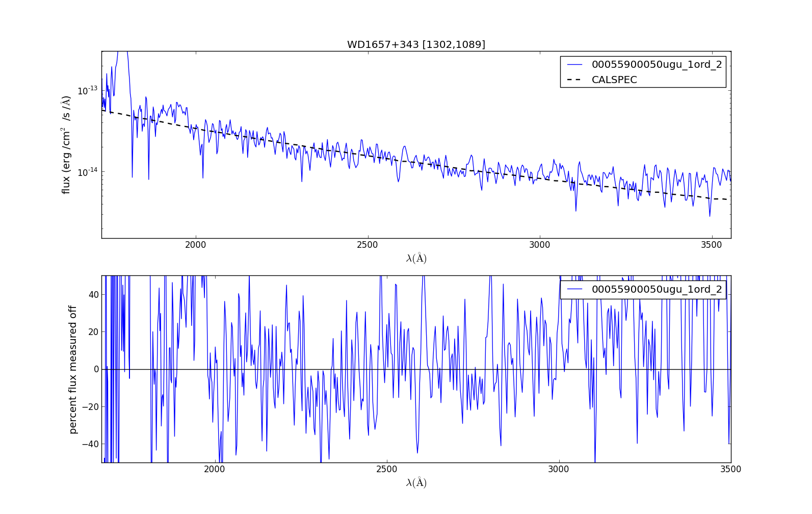Click the 3000 tick label on the top plot

pos(540,245)
